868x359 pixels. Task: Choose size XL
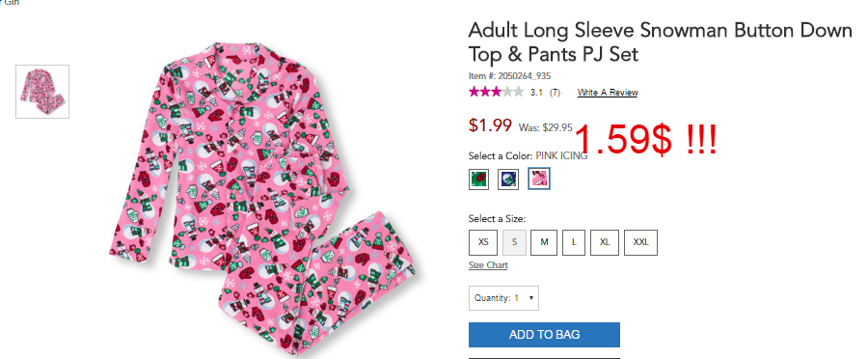605,242
